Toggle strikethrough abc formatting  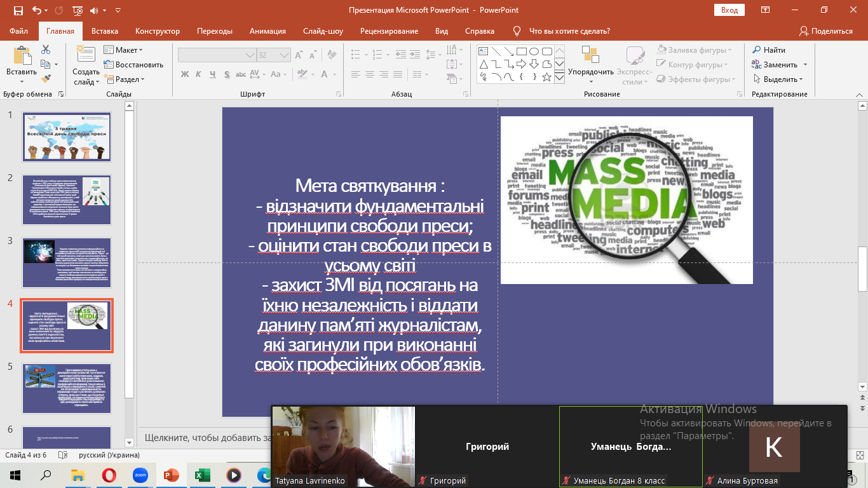click(x=241, y=74)
